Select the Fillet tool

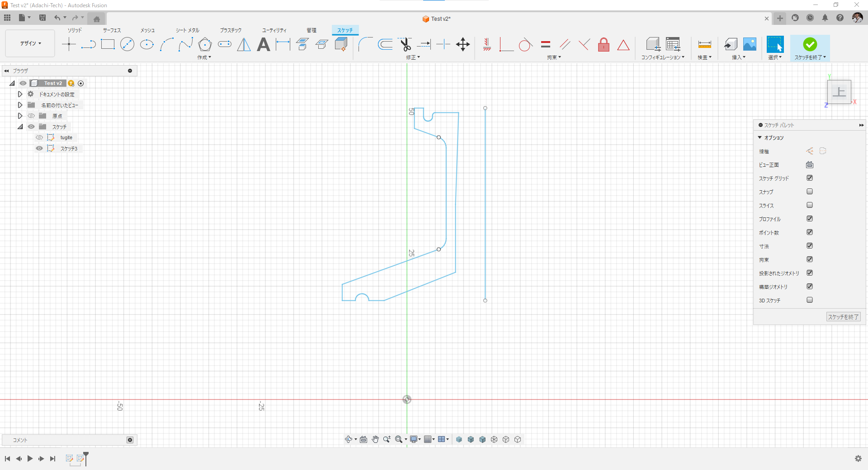coord(365,44)
